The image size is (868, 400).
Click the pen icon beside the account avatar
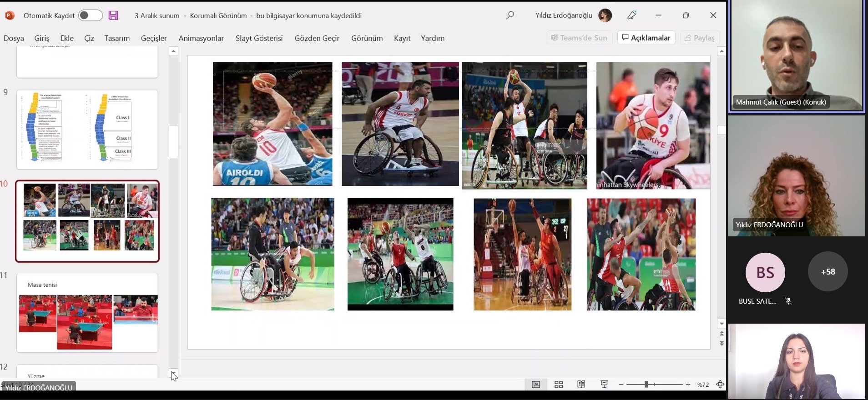632,15
